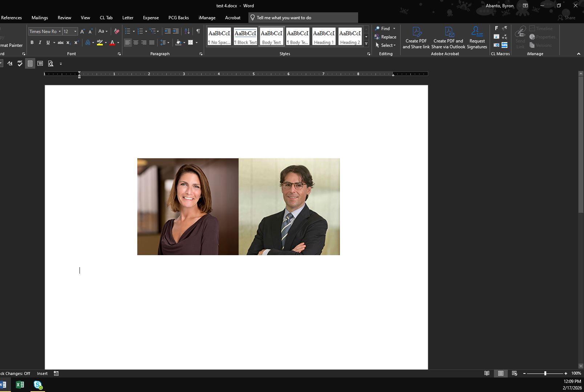Open the font name dropdown
Image resolution: width=584 pixels, height=392 pixels.
pos(60,32)
